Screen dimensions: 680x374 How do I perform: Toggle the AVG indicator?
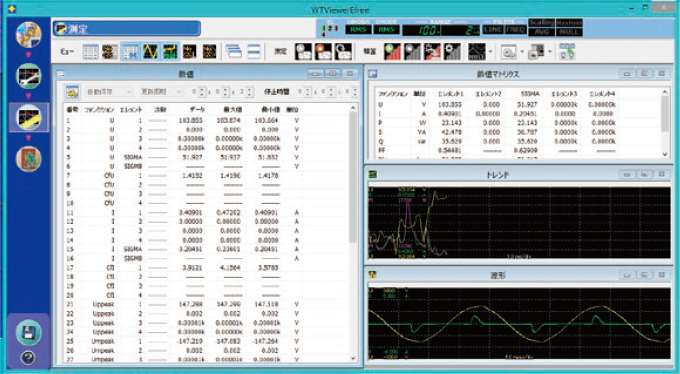pos(542,32)
